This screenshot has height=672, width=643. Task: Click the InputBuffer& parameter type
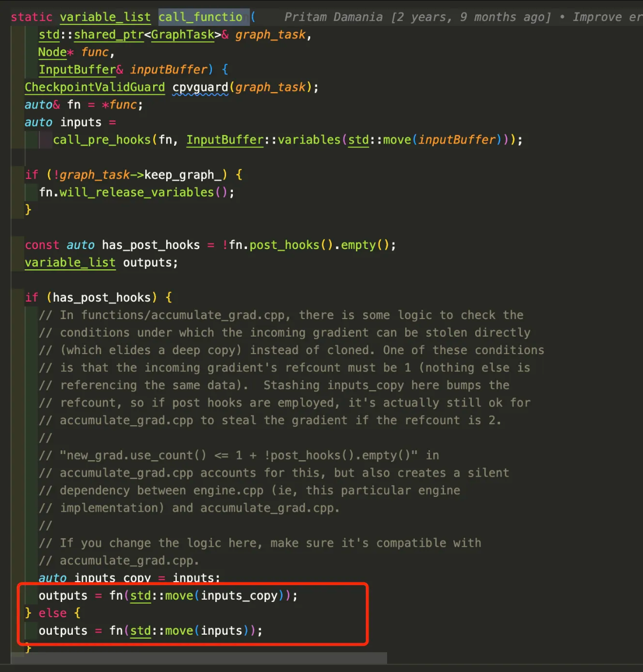tap(81, 70)
